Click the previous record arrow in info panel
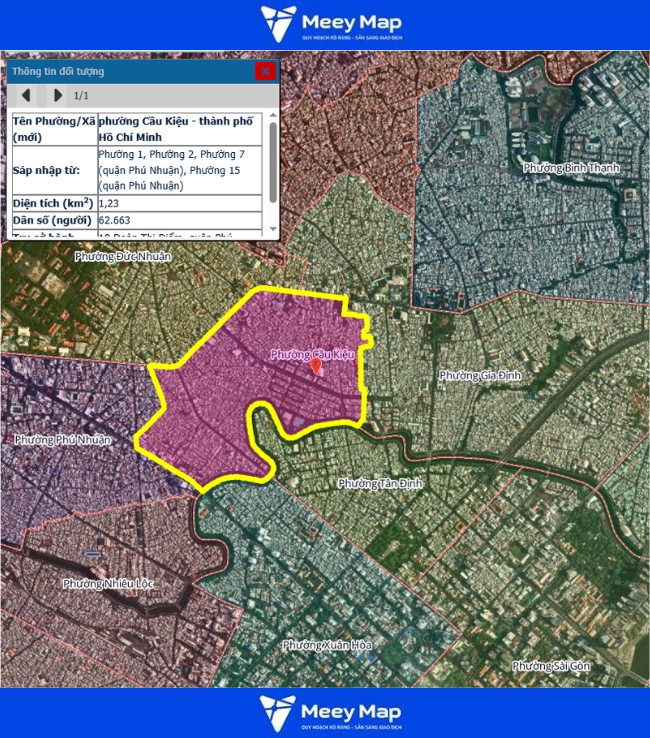The image size is (650, 738). [x=26, y=96]
